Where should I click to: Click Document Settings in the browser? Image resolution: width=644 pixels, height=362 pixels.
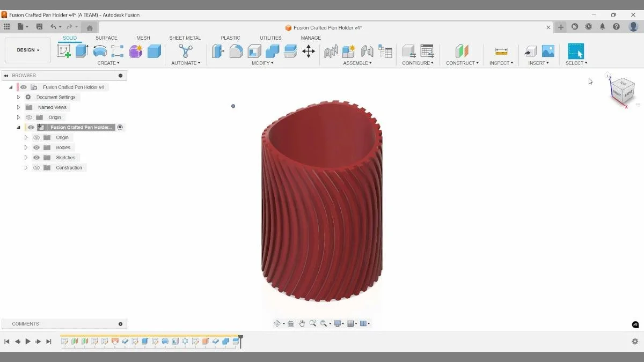pos(55,97)
